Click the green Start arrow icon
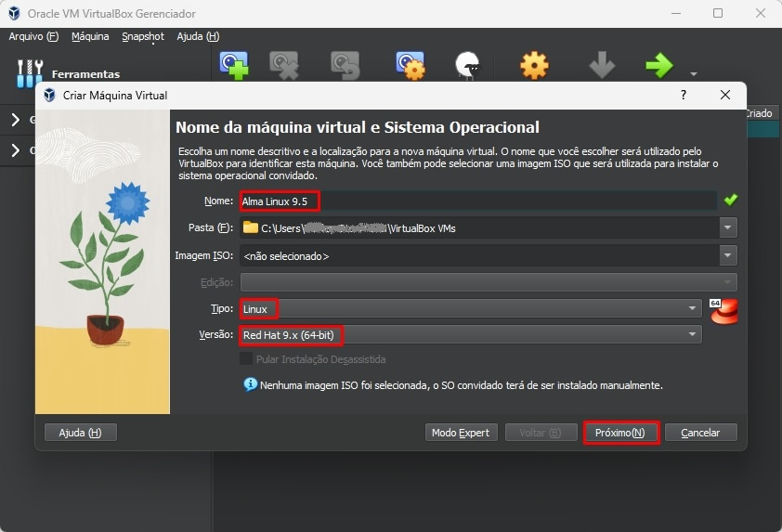Viewport: 782px width, 532px height. [x=659, y=65]
